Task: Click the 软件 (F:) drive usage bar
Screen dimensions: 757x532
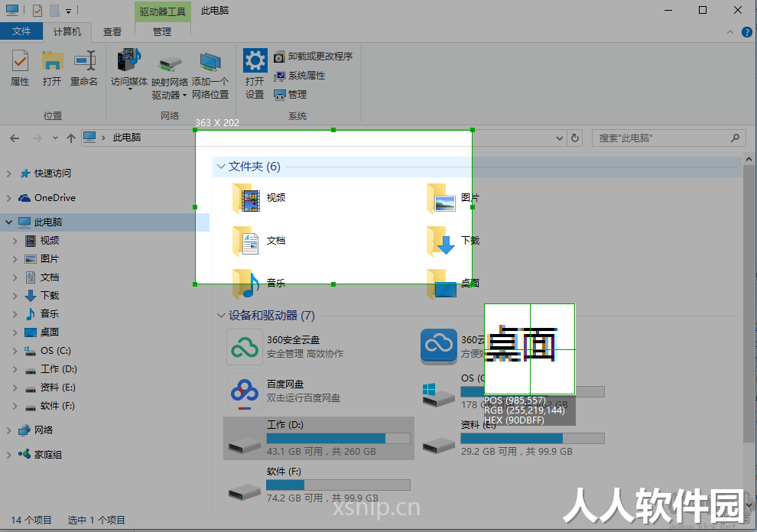Action: [338, 485]
